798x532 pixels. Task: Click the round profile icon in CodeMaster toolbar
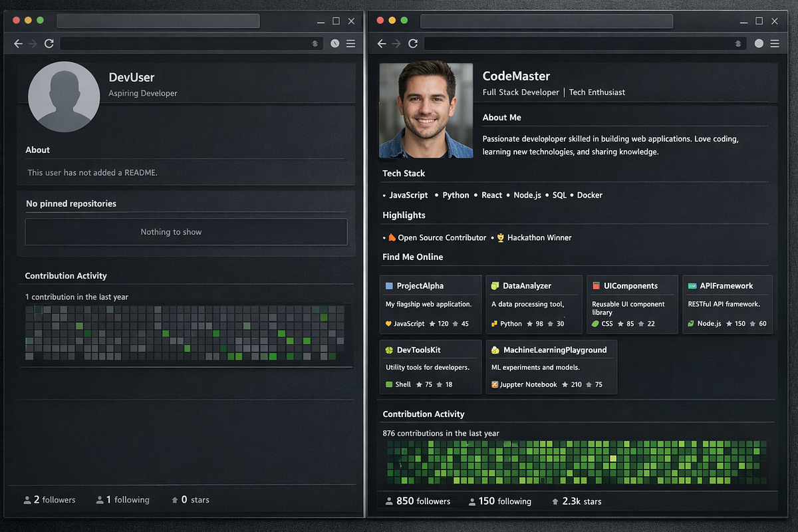tap(759, 43)
